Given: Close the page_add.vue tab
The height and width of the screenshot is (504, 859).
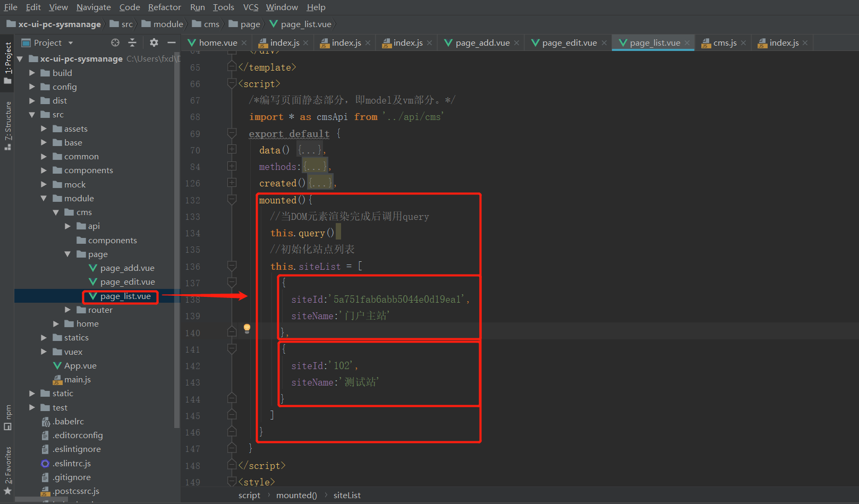Looking at the screenshot, I should 516,43.
